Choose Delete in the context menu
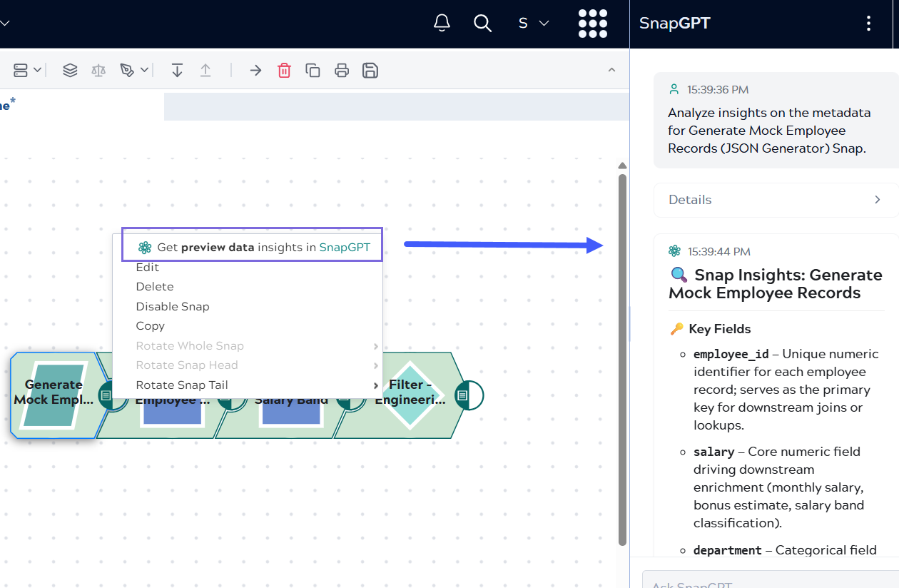 click(155, 286)
